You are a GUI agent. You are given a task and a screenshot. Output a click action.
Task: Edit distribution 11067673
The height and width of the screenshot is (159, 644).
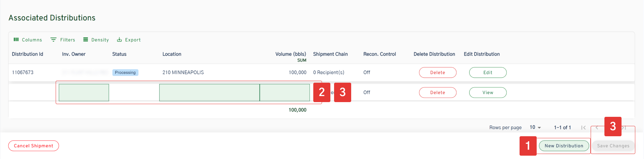tap(488, 73)
